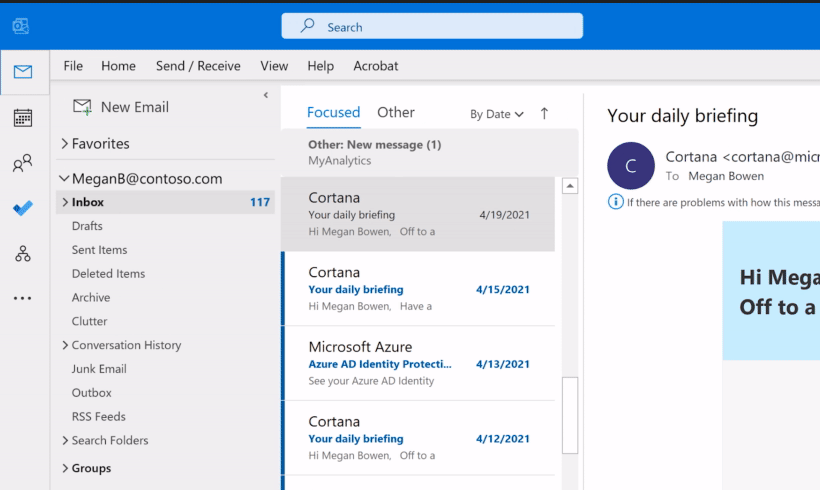Open the To Do tasks icon

pyautogui.click(x=22, y=208)
